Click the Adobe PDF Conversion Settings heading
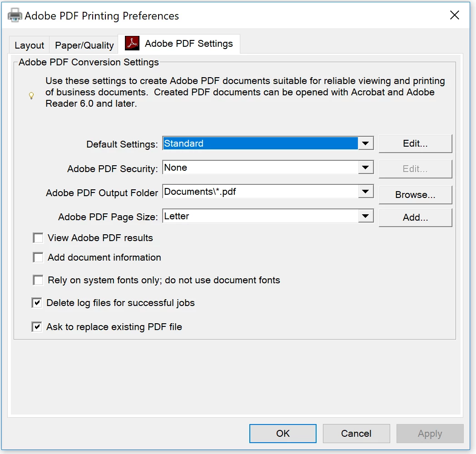This screenshot has height=454, width=476. [89, 62]
